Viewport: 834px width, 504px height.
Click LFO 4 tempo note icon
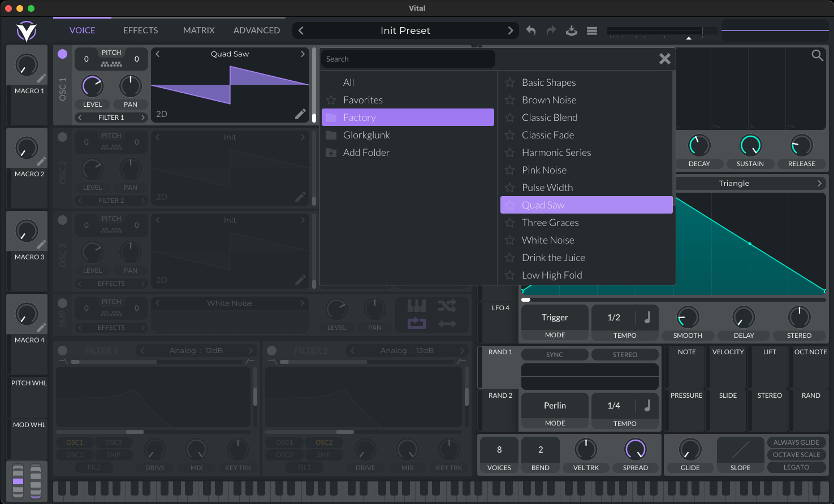coord(647,317)
